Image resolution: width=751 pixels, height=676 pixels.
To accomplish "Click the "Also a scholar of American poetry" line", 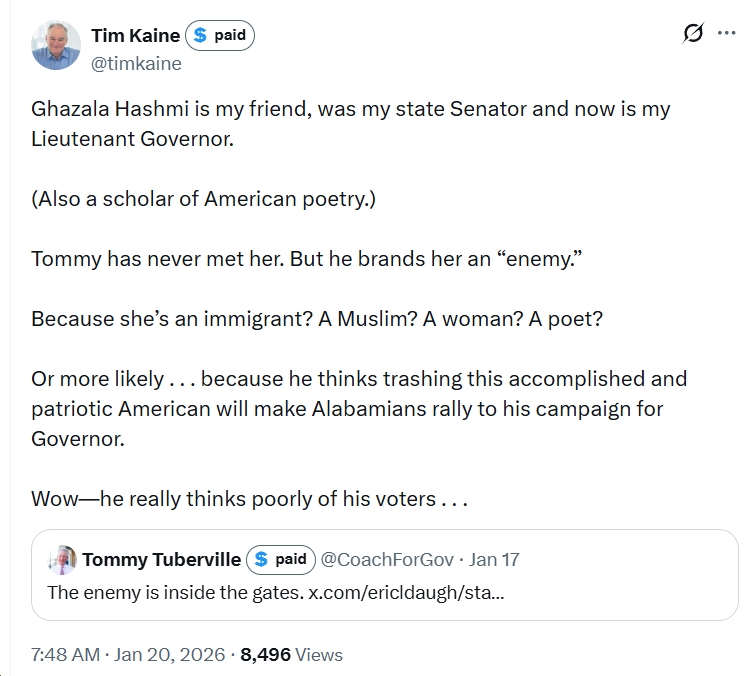I will (x=203, y=198).
